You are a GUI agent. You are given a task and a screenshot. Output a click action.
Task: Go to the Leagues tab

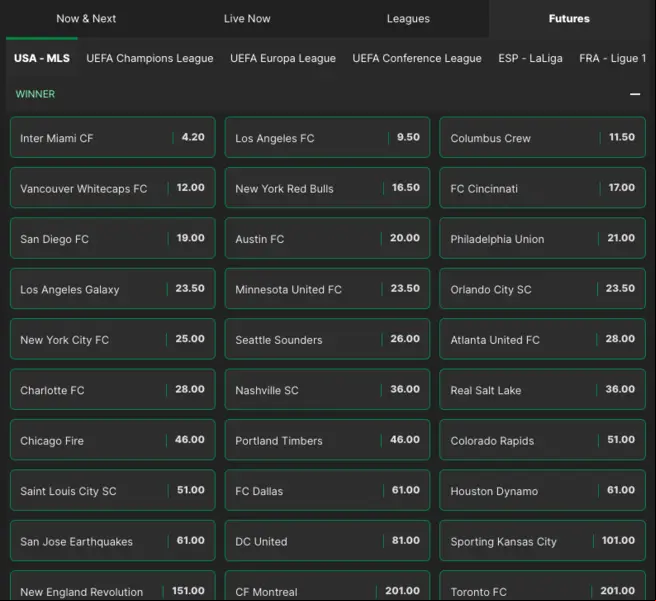pyautogui.click(x=408, y=19)
